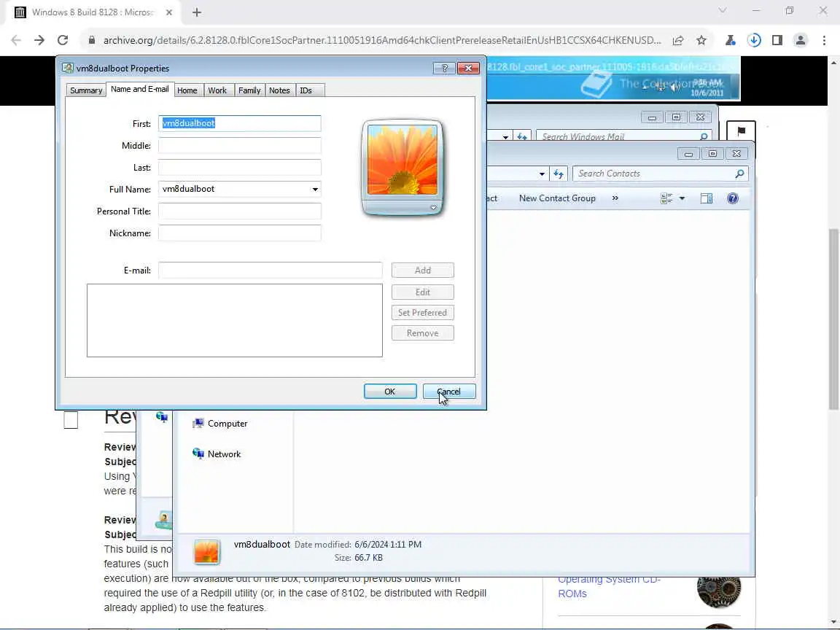Click the First name field

pyautogui.click(x=239, y=123)
